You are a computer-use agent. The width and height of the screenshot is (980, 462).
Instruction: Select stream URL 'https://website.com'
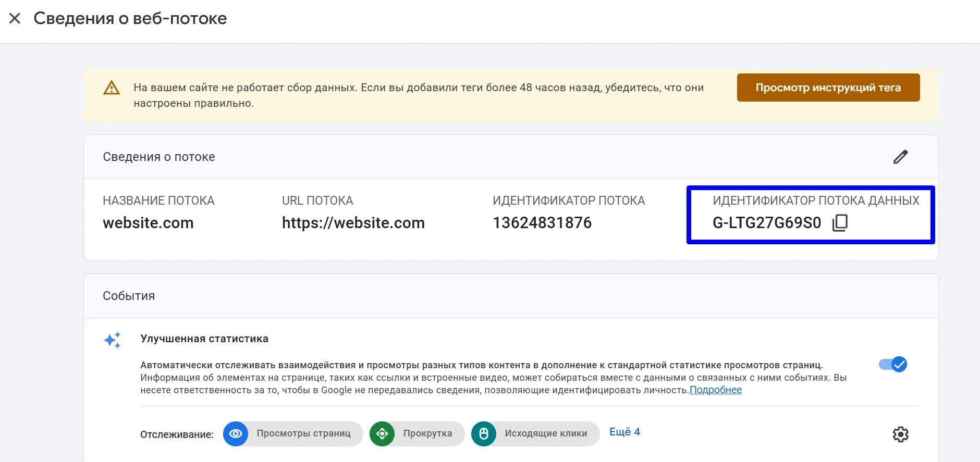click(353, 223)
